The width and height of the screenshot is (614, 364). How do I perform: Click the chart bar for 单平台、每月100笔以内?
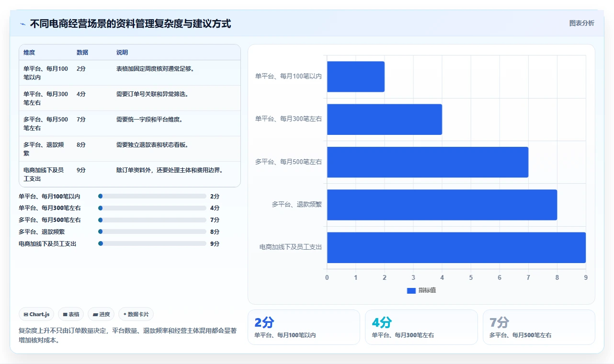tap(356, 77)
